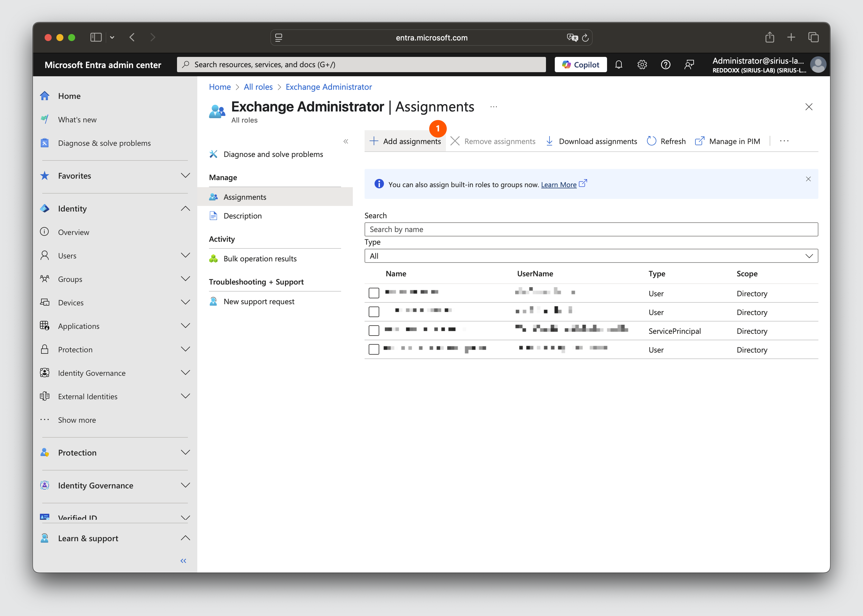
Task: Select Diagnose and solve problems in role menu
Action: [273, 154]
